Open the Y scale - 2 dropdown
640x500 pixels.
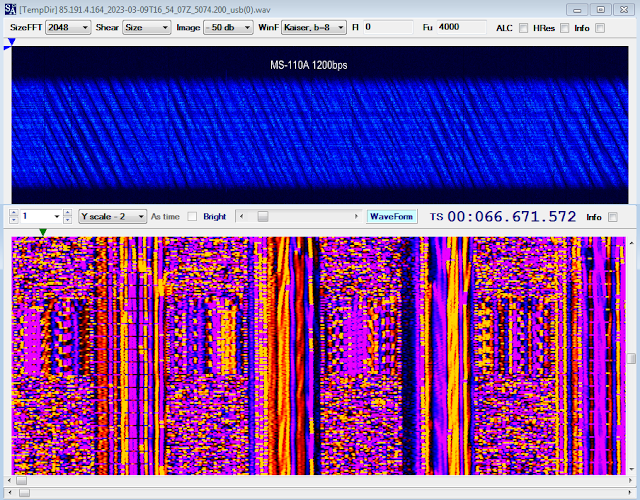tap(112, 216)
